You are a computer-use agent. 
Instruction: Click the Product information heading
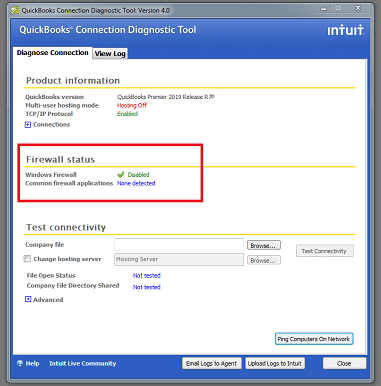[73, 81]
